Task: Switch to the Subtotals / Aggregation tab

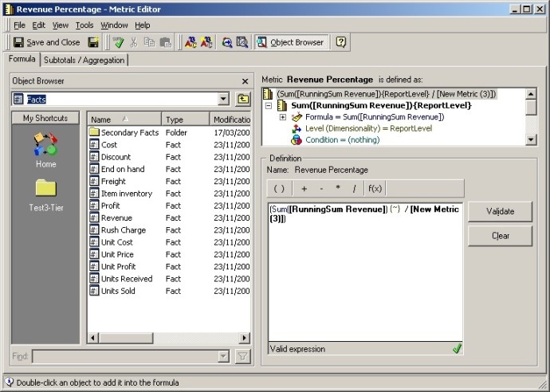Action: point(84,60)
